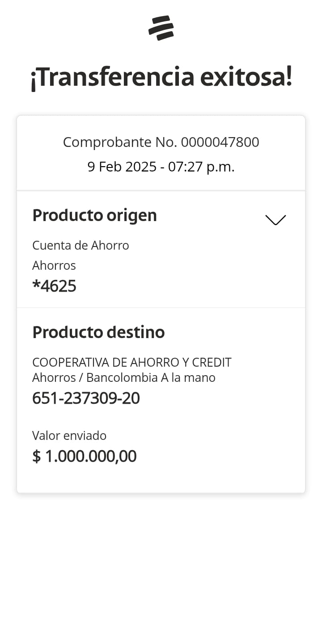Screen dimensions: 322x644
Task: Click the word Comprobante in the receipt header
Action: tap(107, 142)
